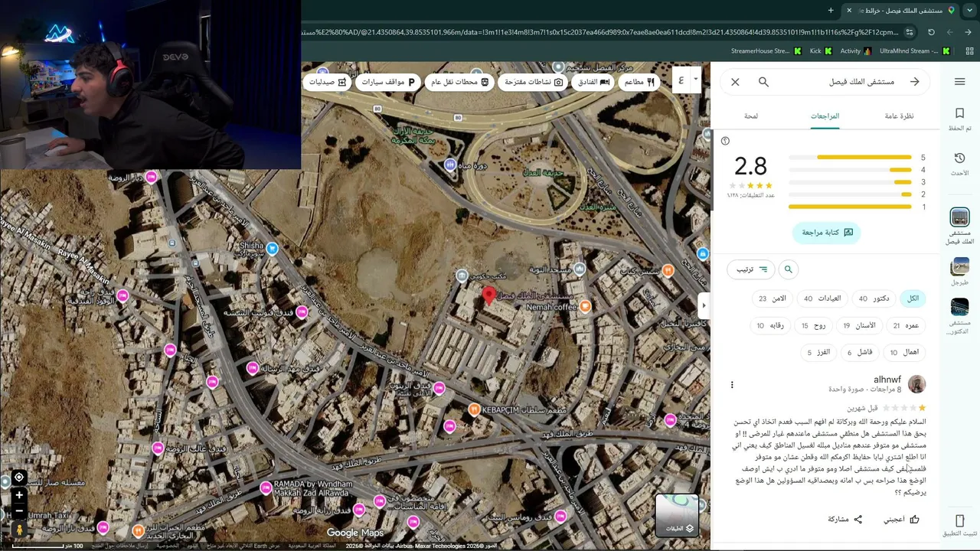The width and height of the screenshot is (980, 551).
Task: Open the Kick bookmark
Action: (x=821, y=51)
